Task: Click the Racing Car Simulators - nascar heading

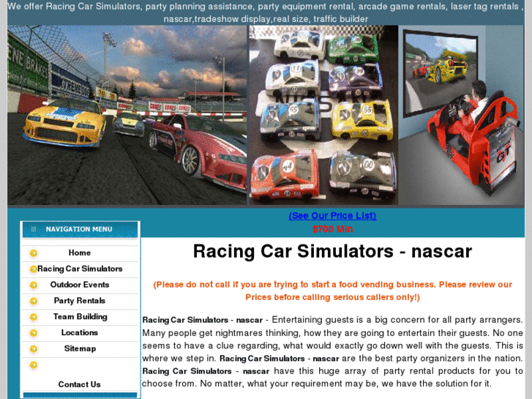Action: coord(332,252)
